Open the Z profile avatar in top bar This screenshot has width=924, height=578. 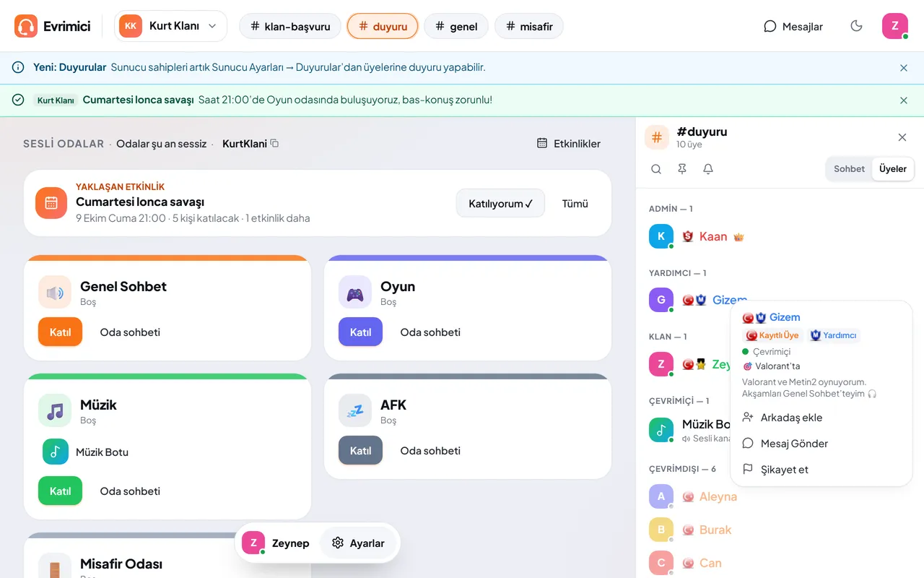(895, 26)
